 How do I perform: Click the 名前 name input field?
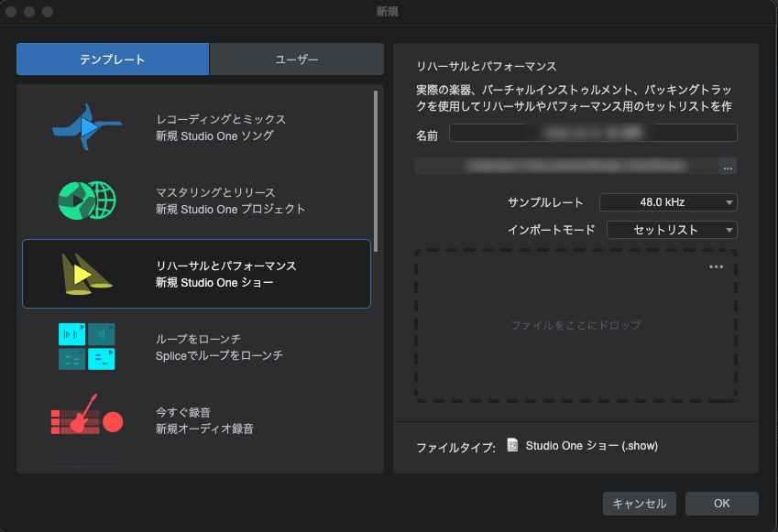(593, 134)
